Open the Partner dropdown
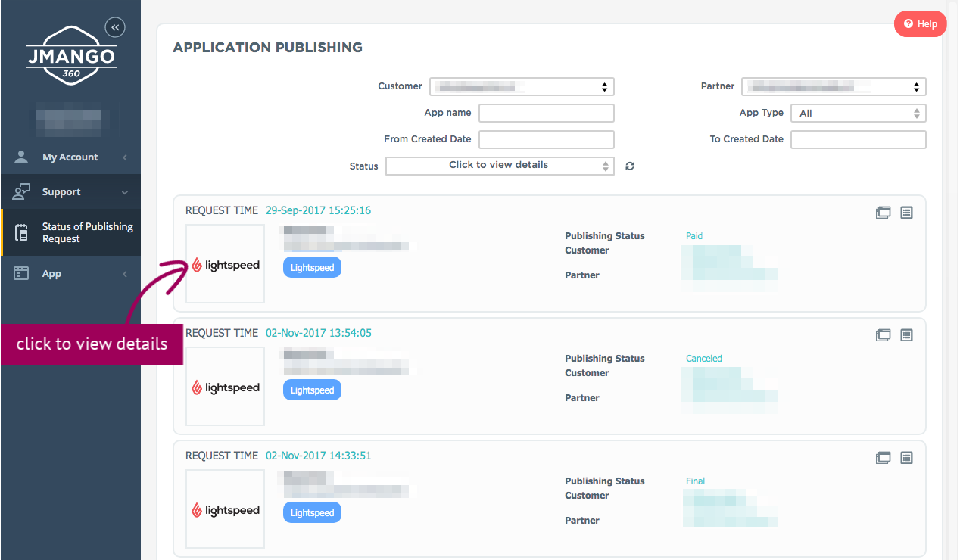This screenshot has height=560, width=960. coord(834,86)
